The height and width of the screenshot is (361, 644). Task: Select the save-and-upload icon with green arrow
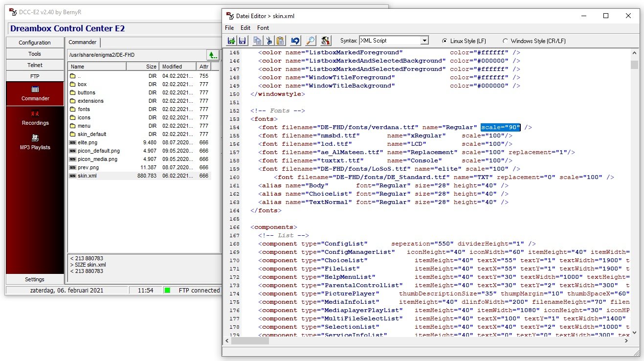231,41
